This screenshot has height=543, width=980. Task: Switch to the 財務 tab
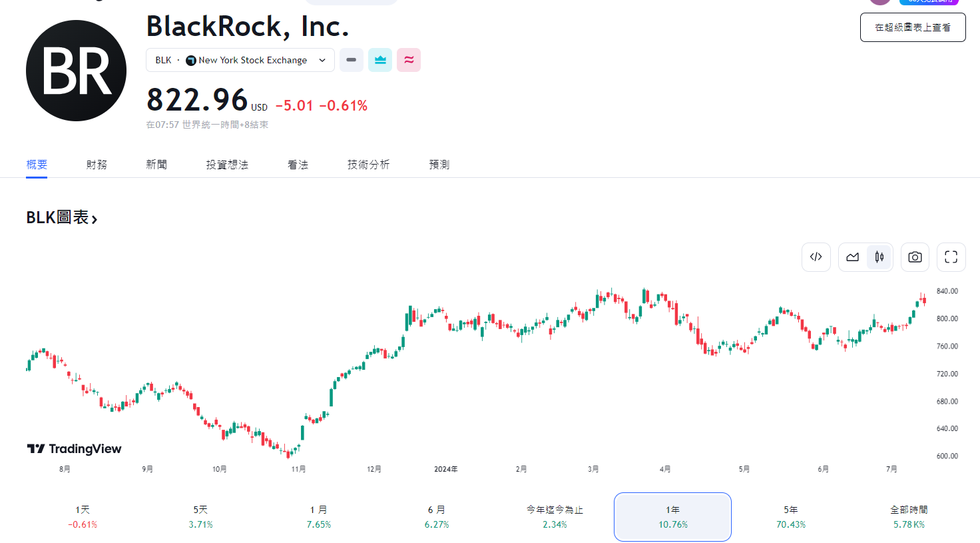97,164
